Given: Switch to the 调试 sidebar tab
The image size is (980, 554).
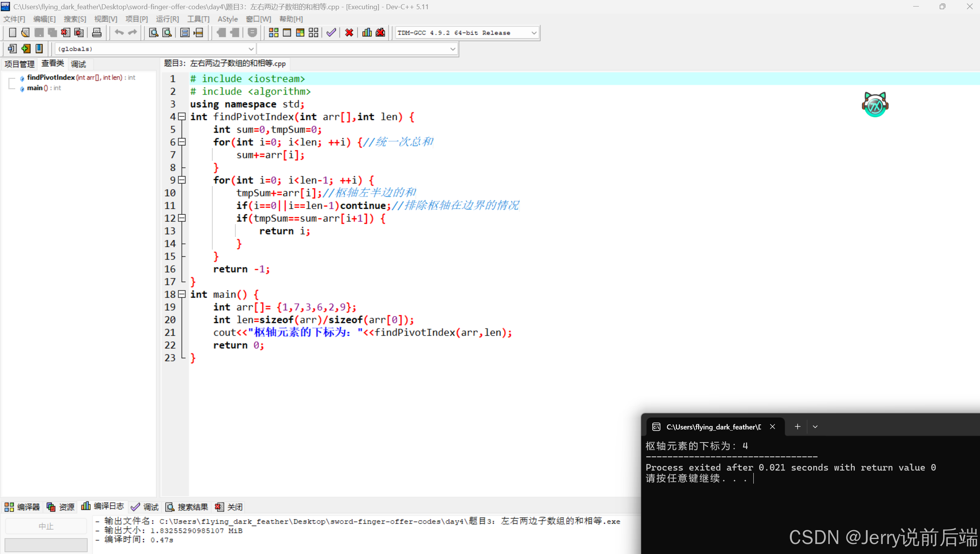Looking at the screenshot, I should coord(78,64).
